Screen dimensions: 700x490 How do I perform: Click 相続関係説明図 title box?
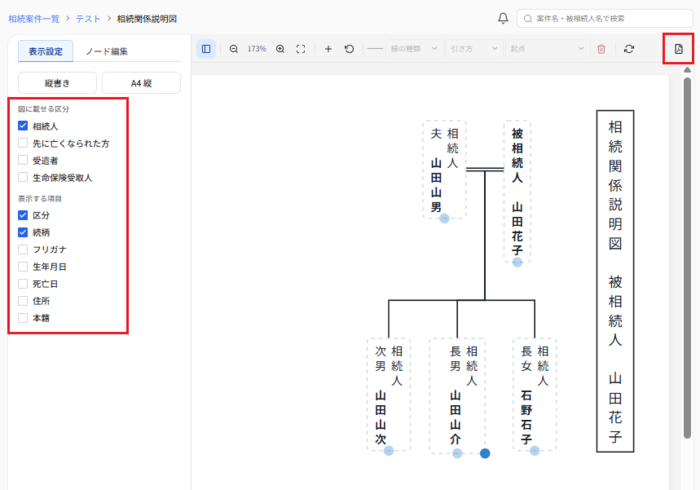[615, 281]
